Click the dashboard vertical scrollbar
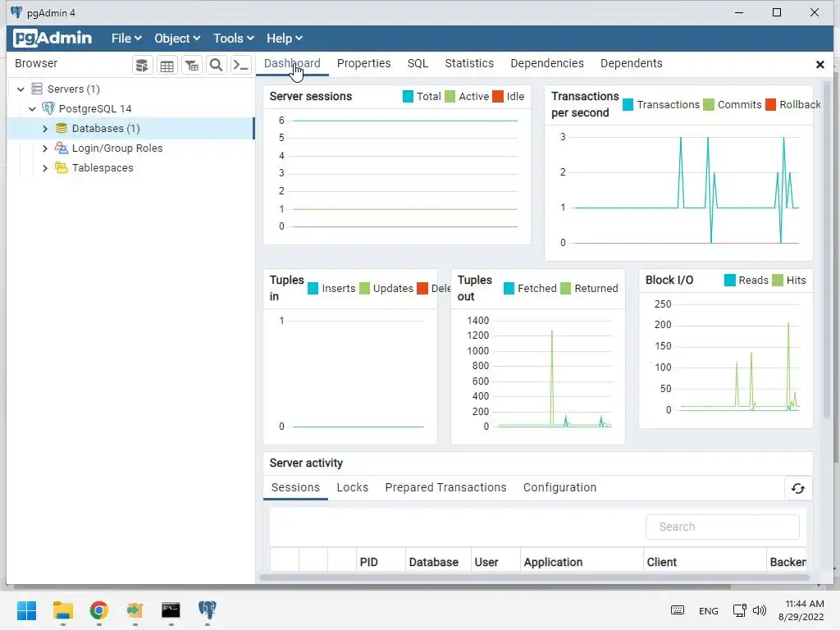 coord(827,249)
